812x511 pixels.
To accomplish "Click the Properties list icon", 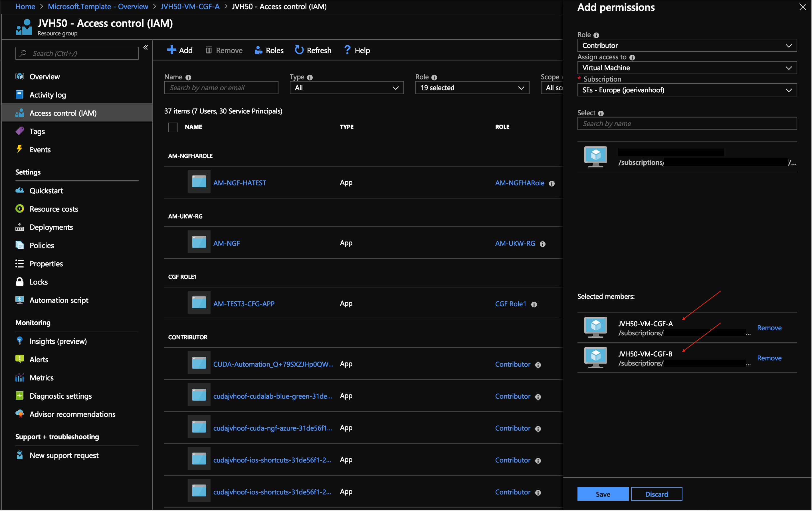I will pyautogui.click(x=20, y=263).
